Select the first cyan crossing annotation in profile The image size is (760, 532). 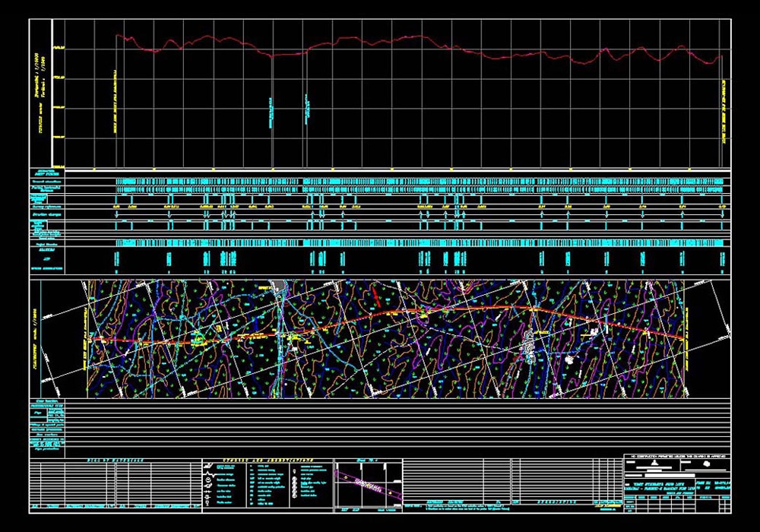click(x=271, y=111)
